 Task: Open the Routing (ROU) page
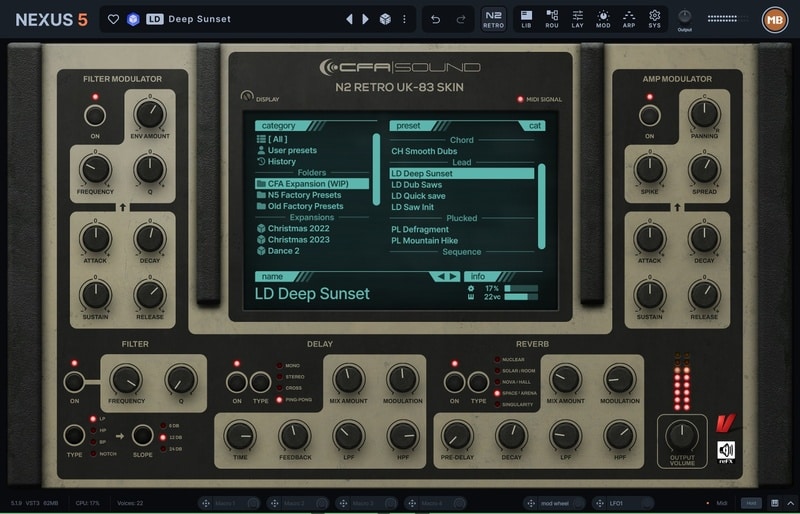552,19
